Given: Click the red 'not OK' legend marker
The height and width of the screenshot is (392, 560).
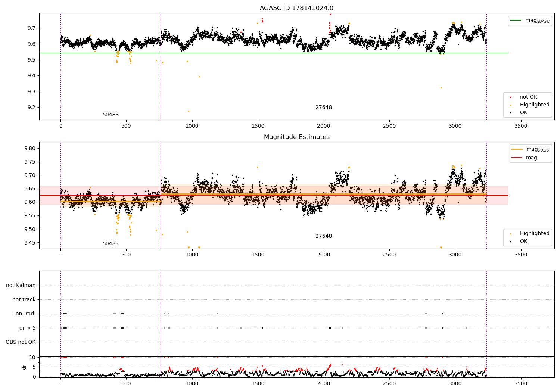Looking at the screenshot, I should click(x=510, y=97).
